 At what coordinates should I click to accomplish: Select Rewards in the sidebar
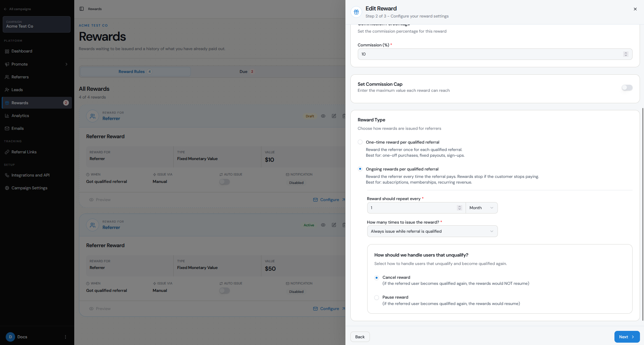(x=37, y=103)
